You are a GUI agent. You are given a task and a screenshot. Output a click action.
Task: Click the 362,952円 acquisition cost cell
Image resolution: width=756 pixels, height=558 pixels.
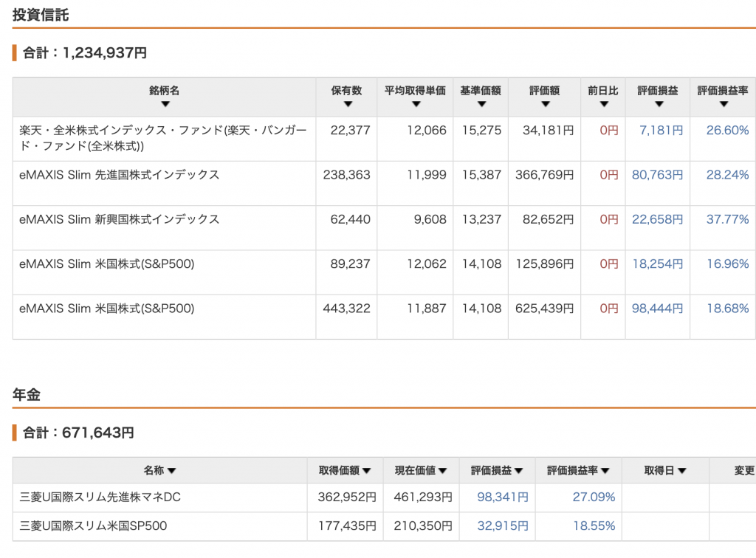tap(347, 497)
